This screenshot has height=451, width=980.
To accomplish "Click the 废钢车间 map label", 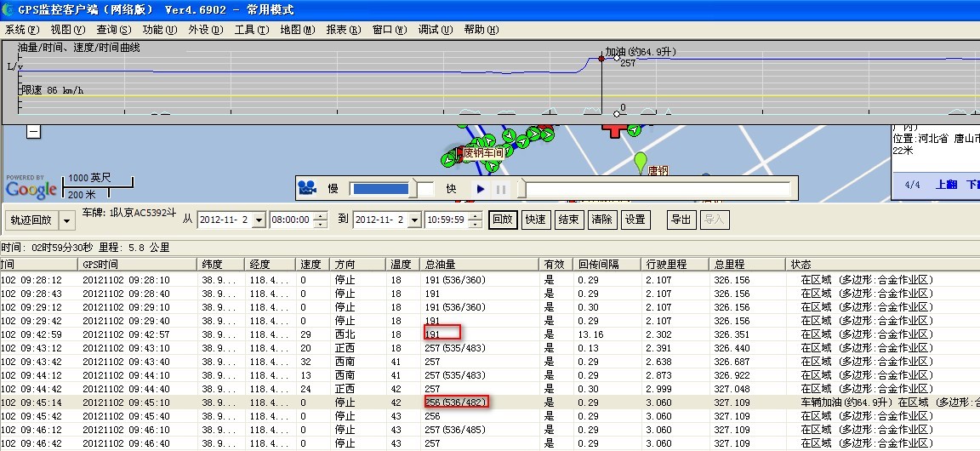I will 482,153.
